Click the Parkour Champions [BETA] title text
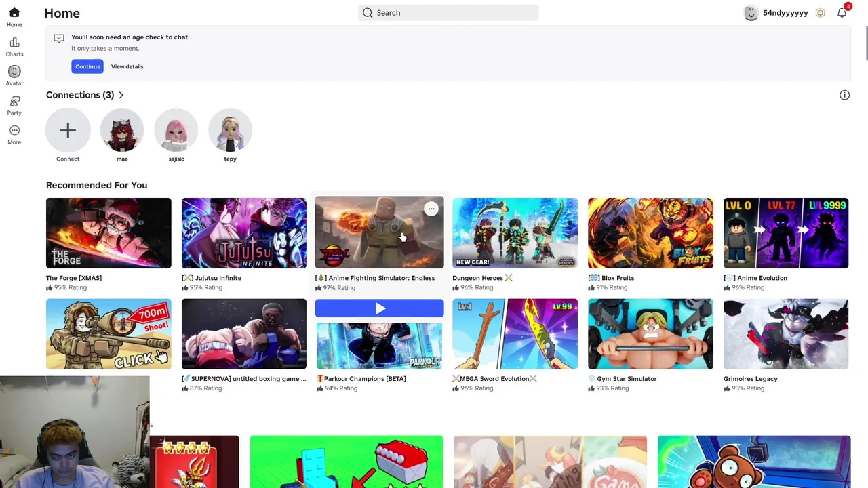Image resolution: width=868 pixels, height=488 pixels. (x=361, y=379)
